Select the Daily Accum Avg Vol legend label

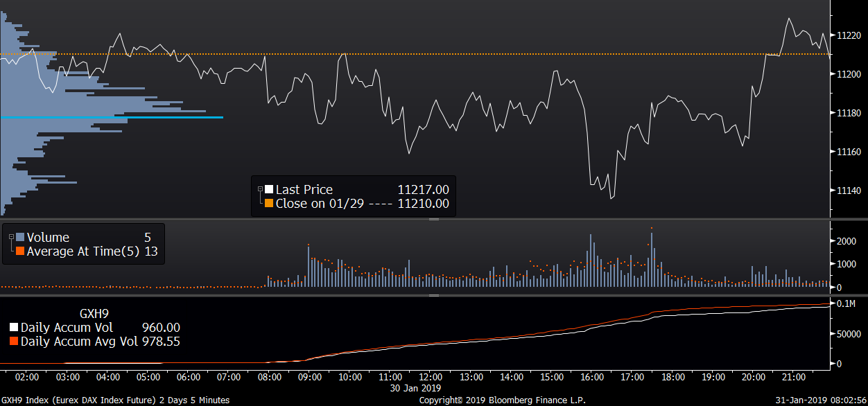click(80, 342)
